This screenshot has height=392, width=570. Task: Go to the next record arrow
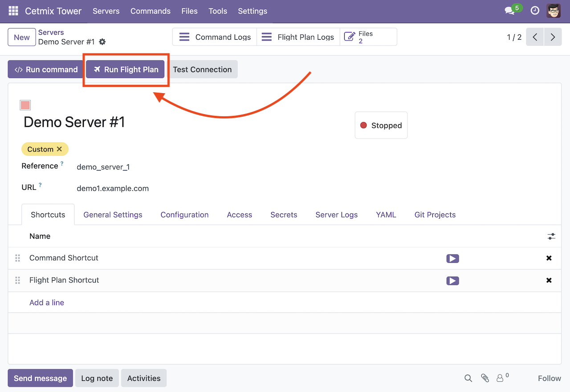553,37
